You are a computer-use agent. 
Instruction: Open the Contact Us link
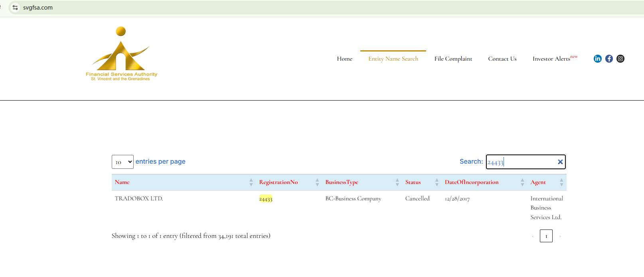tap(502, 59)
